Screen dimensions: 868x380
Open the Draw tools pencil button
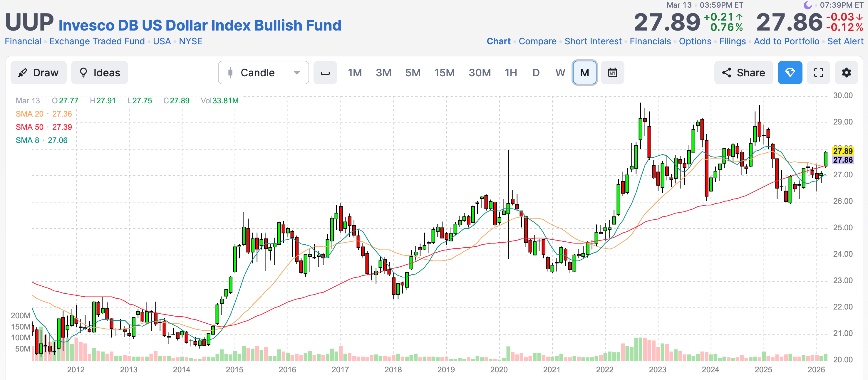[x=38, y=73]
